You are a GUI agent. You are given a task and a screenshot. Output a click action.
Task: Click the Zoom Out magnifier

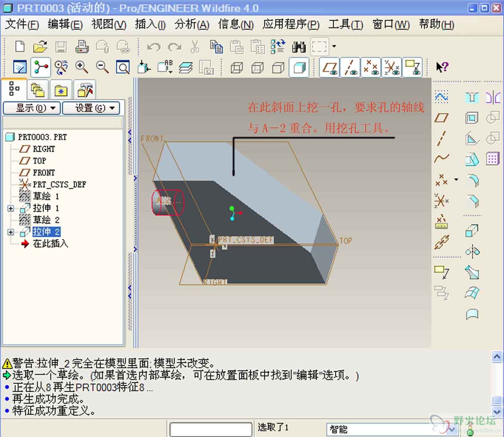[x=102, y=67]
